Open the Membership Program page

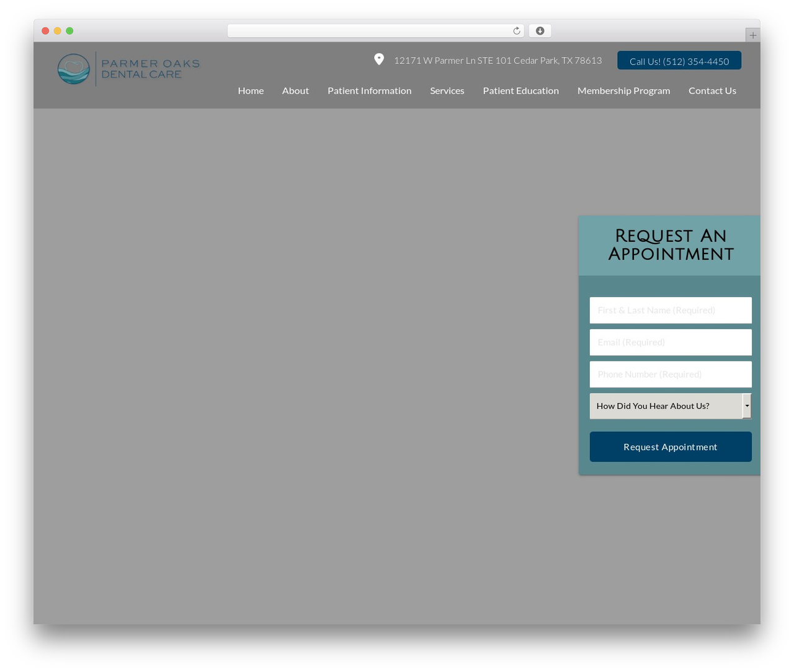point(623,91)
